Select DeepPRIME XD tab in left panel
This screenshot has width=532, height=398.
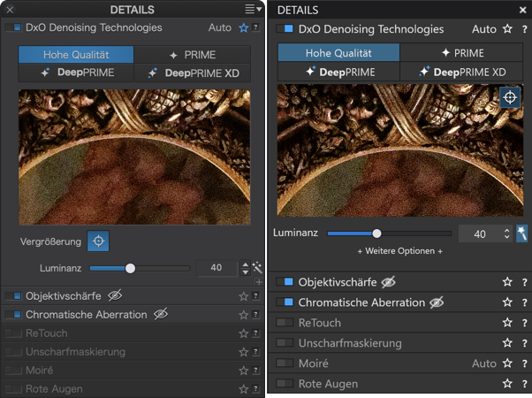[x=193, y=73]
